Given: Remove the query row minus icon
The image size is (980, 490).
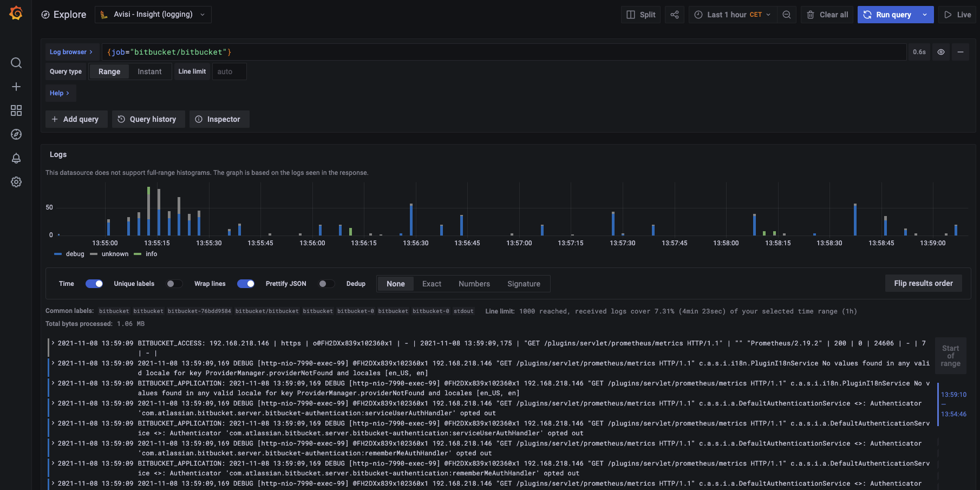Looking at the screenshot, I should [961, 52].
